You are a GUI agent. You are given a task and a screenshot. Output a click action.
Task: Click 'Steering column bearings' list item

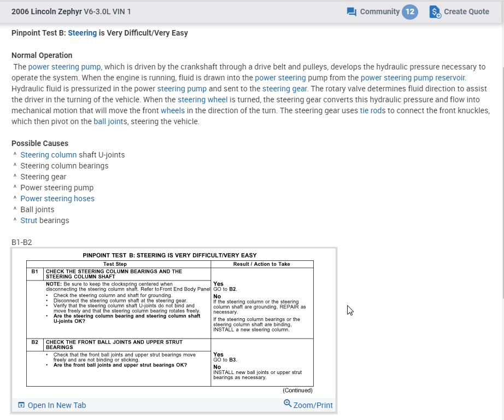65,166
